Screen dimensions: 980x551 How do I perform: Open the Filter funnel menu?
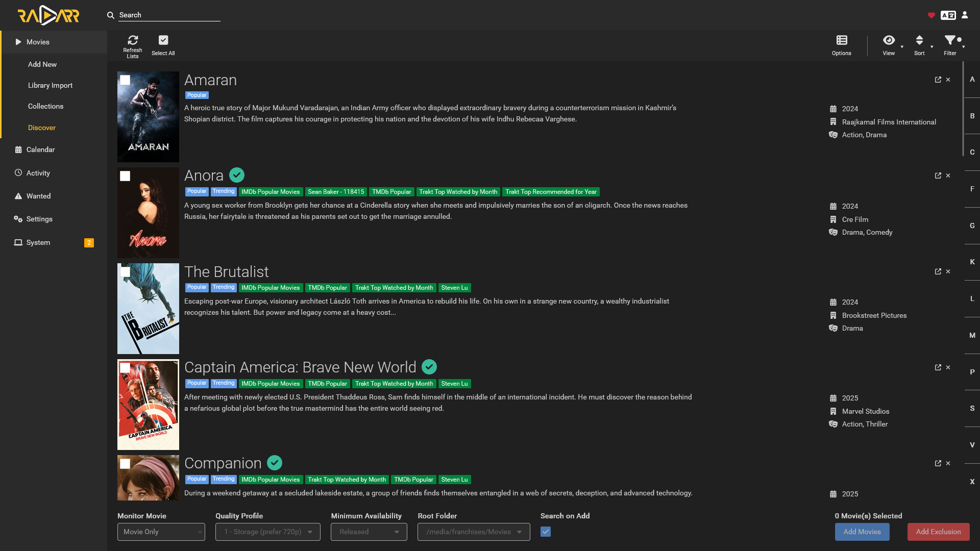950,40
